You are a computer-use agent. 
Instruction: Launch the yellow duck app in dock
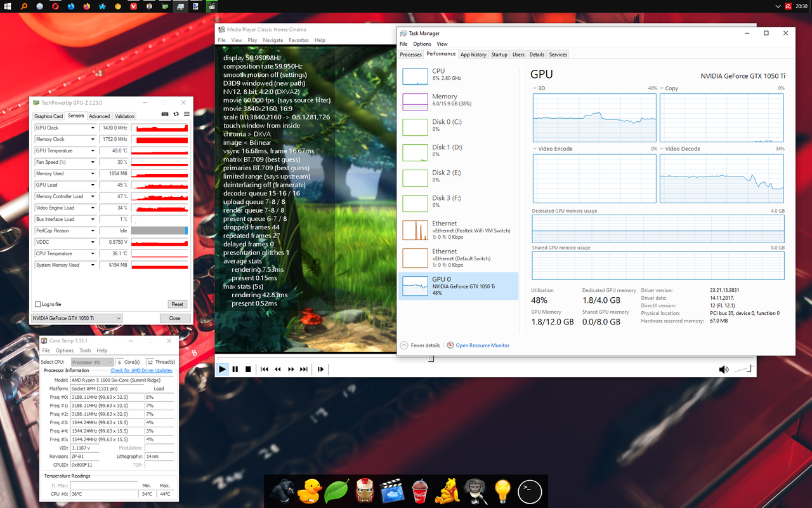point(310,491)
